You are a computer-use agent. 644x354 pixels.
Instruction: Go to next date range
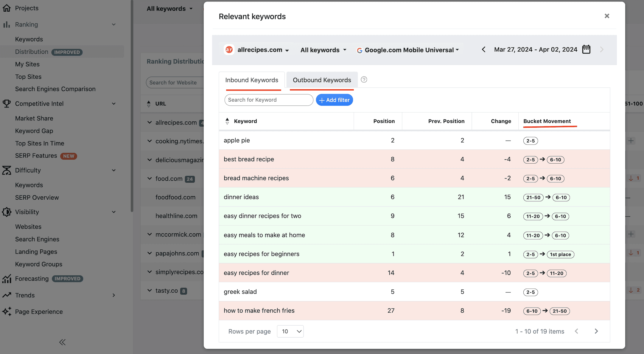pyautogui.click(x=602, y=49)
